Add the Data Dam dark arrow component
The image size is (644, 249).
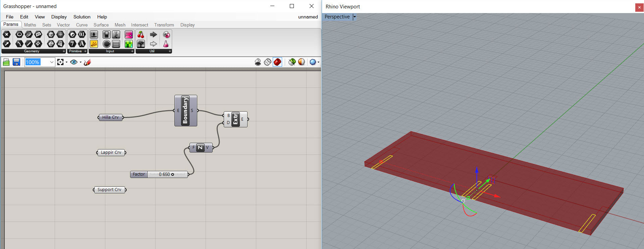pos(153,35)
